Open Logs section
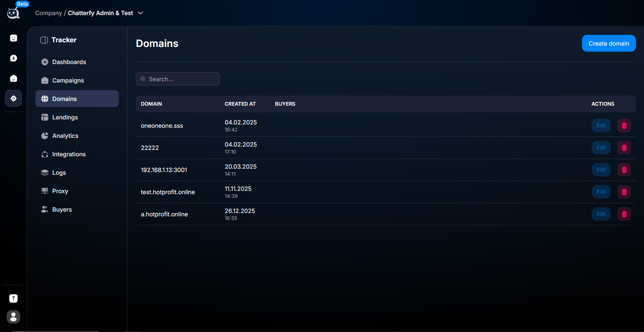Image resolution: width=644 pixels, height=332 pixels. pos(77,172)
